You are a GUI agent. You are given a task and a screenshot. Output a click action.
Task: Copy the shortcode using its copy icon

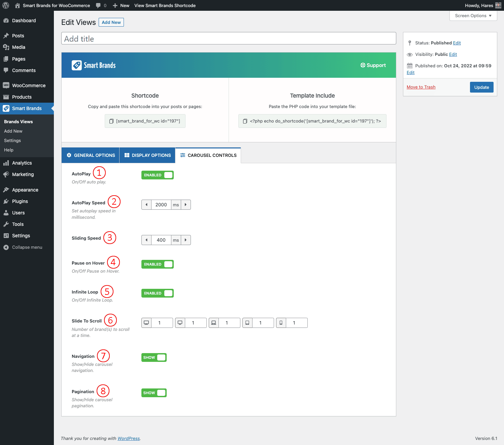(x=111, y=121)
